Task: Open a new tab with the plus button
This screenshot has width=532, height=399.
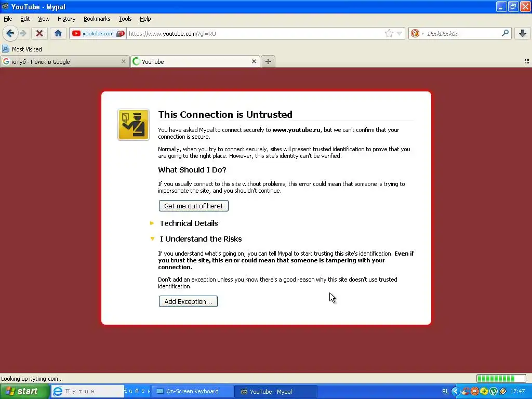Action: click(268, 61)
